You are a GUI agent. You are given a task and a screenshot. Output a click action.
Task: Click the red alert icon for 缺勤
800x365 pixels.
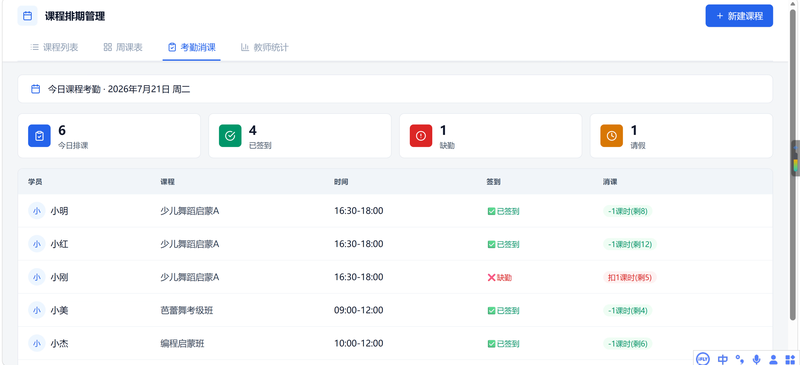click(421, 136)
